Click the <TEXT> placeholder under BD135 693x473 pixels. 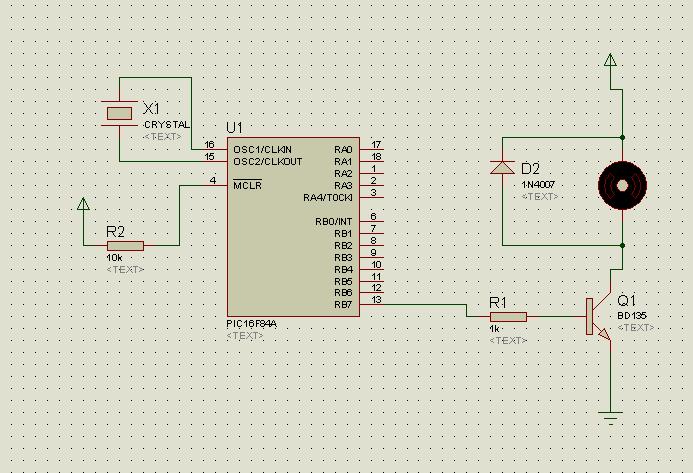[x=636, y=328]
